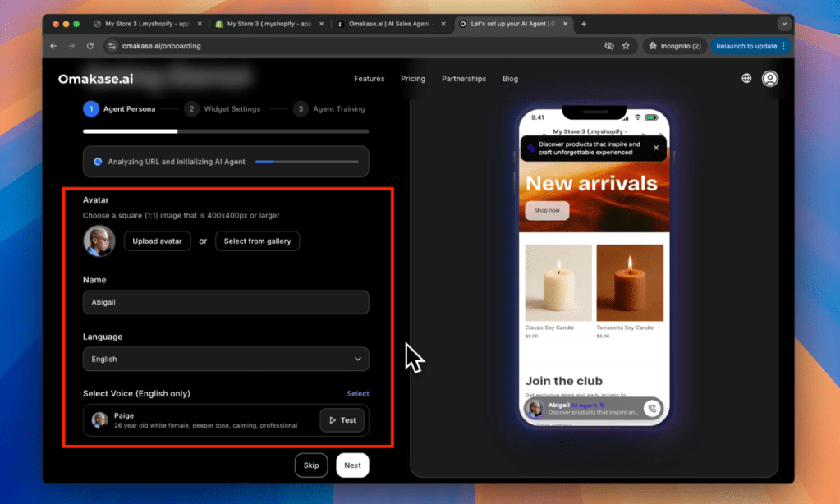The image size is (840, 504).
Task: Click the Name field containing Abigail
Action: (x=226, y=302)
